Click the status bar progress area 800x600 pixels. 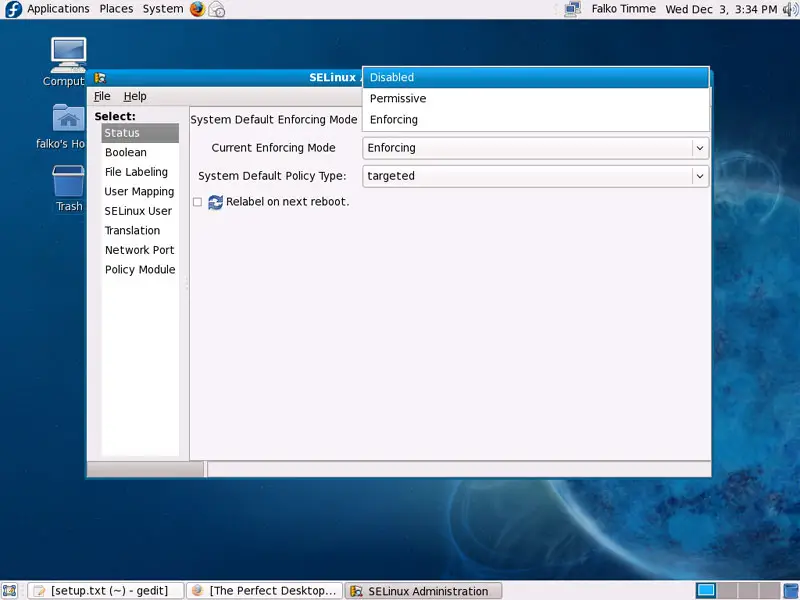(146, 469)
